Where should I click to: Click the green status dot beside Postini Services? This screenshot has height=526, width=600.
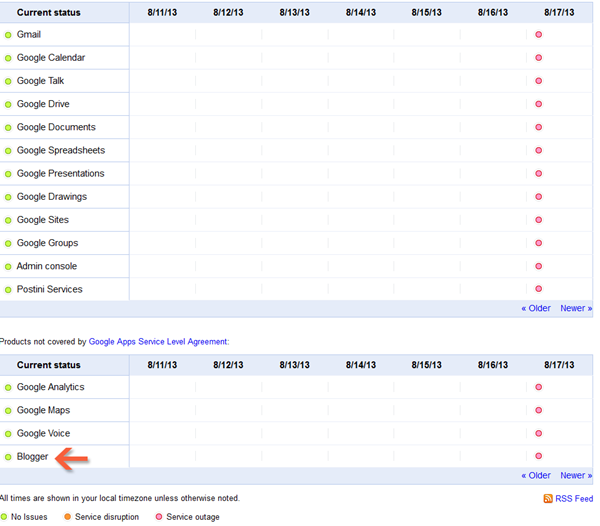pos(8,290)
